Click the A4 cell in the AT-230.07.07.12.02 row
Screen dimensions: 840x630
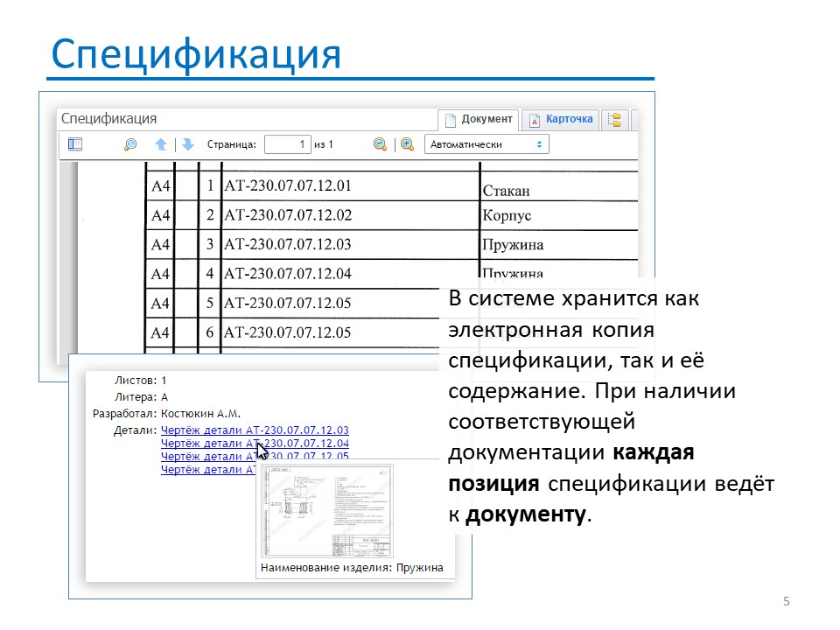click(160, 215)
